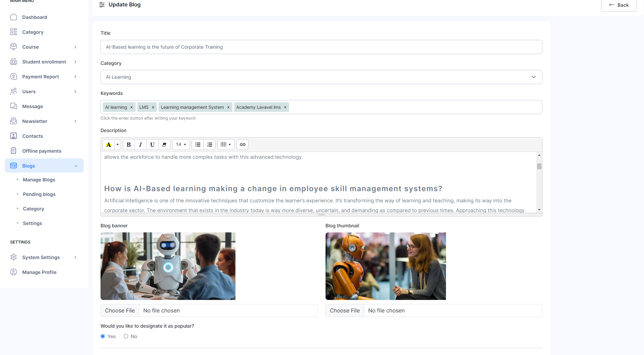Click the Bold formatting icon
Screen dimensions: 644x355
[x=129, y=145]
